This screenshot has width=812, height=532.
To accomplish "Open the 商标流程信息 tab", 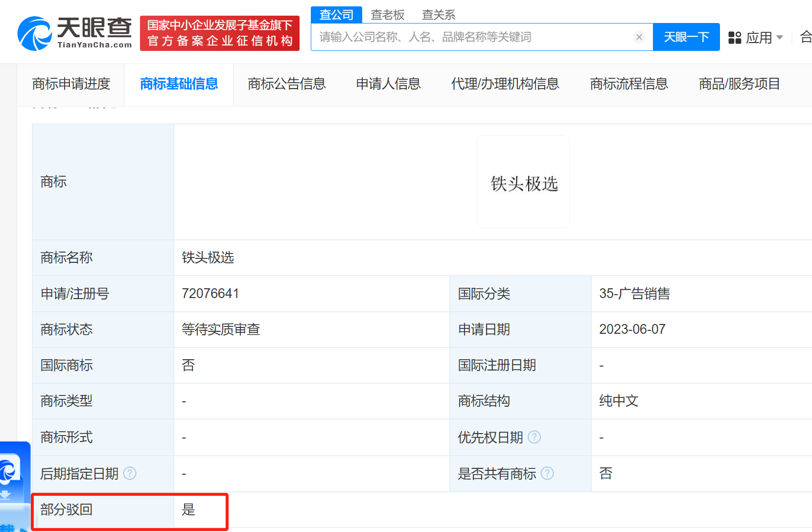I will pos(629,84).
